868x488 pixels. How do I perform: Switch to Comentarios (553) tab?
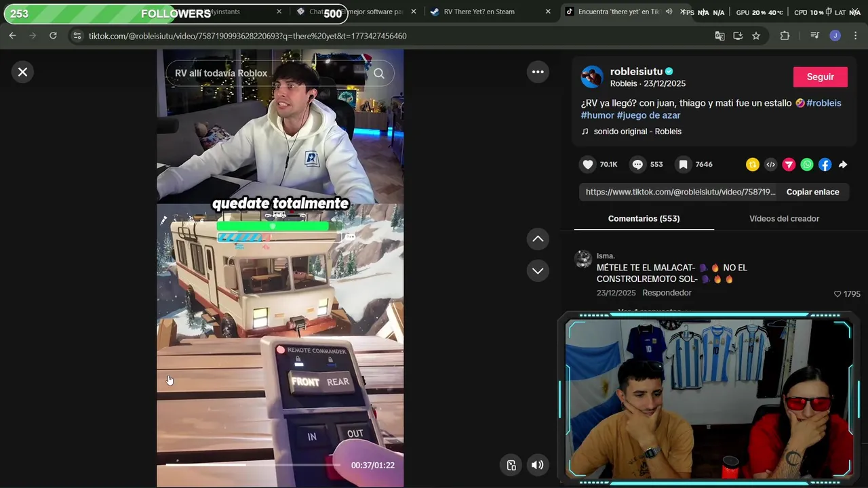(644, 218)
